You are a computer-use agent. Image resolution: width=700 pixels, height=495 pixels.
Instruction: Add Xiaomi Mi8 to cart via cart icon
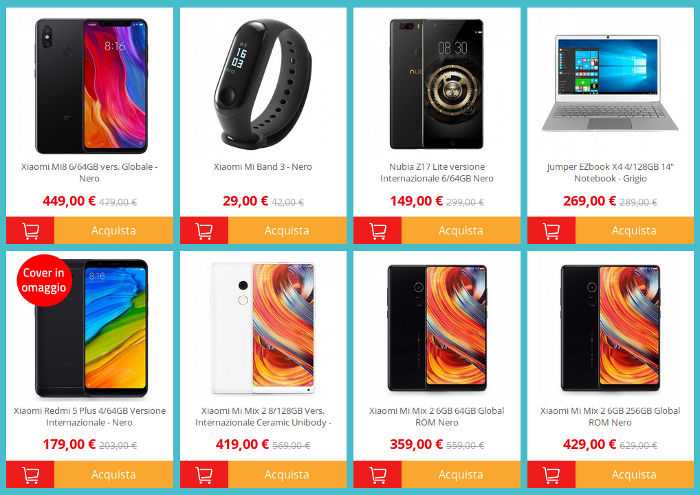30,230
